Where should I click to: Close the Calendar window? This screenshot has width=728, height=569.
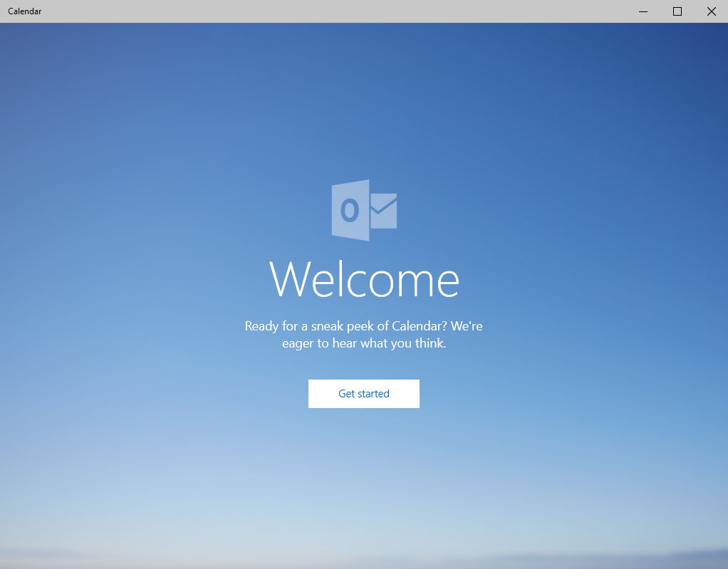coord(712,11)
